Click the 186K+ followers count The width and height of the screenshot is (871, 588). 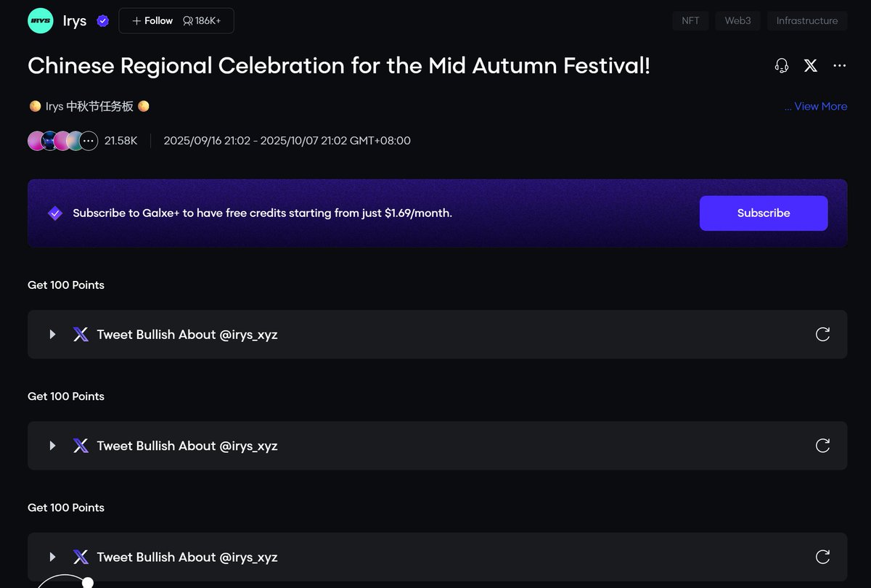point(203,21)
